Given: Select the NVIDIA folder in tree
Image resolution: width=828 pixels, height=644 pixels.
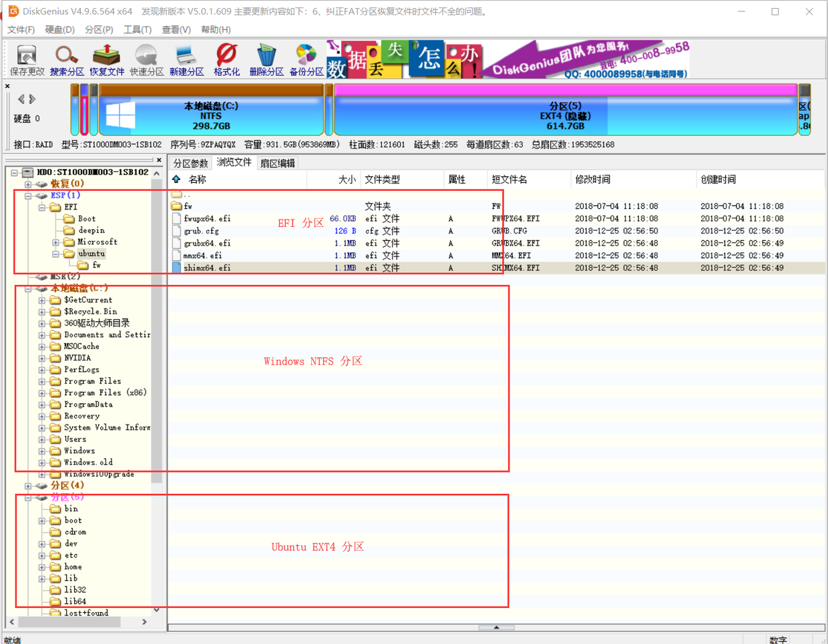Looking at the screenshot, I should pyautogui.click(x=77, y=358).
